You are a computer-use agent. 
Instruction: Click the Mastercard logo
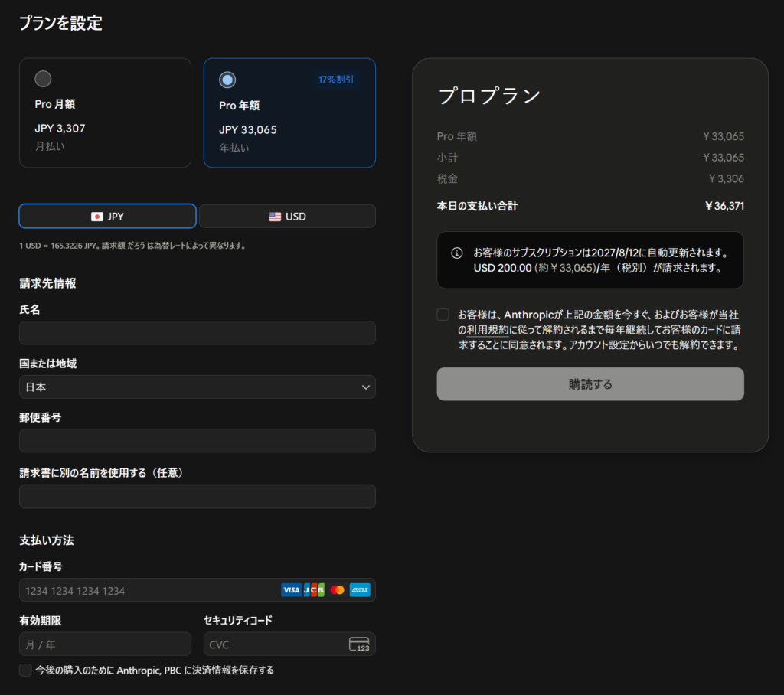click(x=338, y=590)
